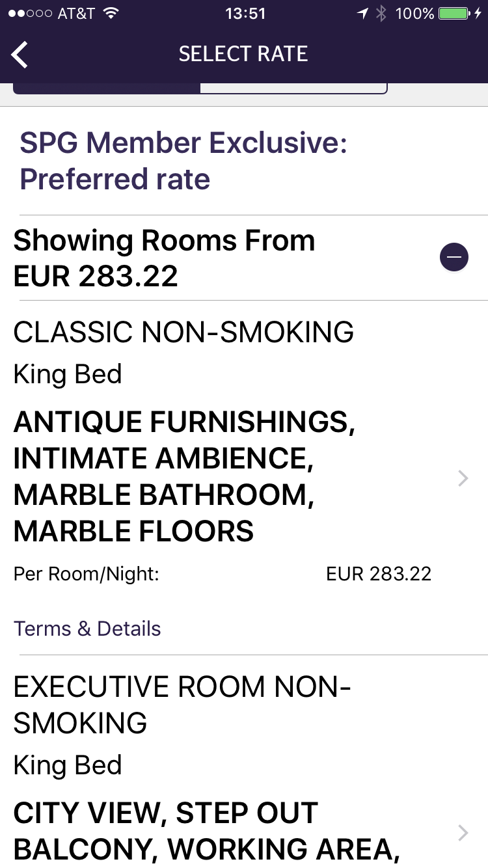Tap the cellular signal strength dots

[x=30, y=14]
